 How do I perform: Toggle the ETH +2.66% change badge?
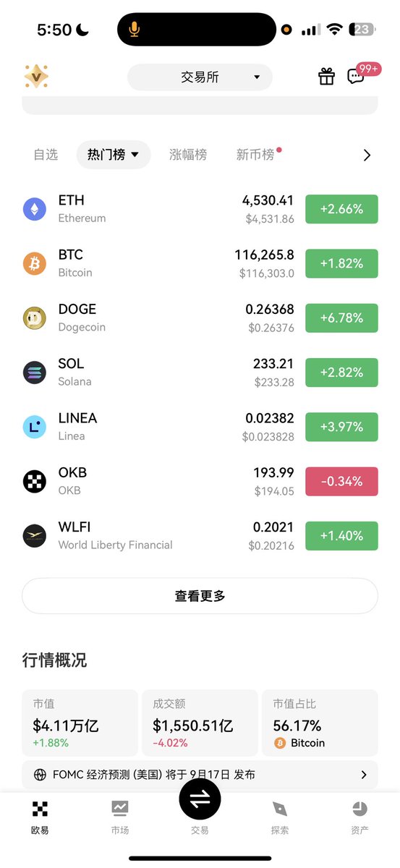click(341, 209)
